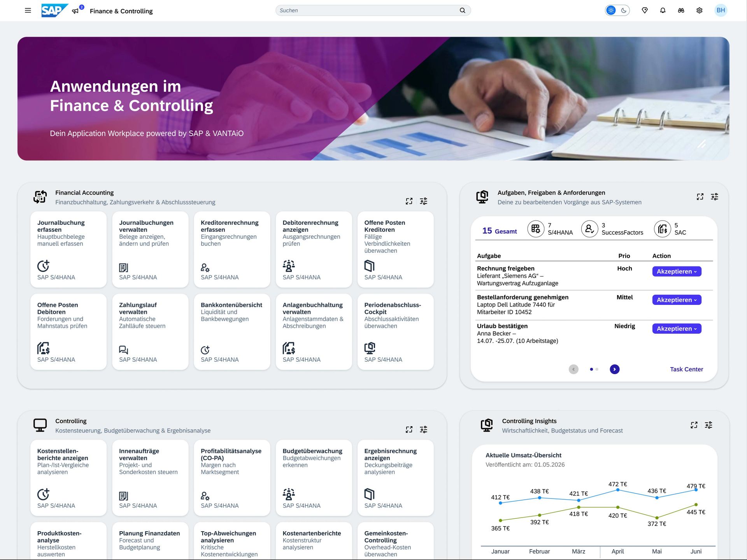Open Kreditorenrechnung erfassen tile
747x560 pixels.
click(232, 250)
